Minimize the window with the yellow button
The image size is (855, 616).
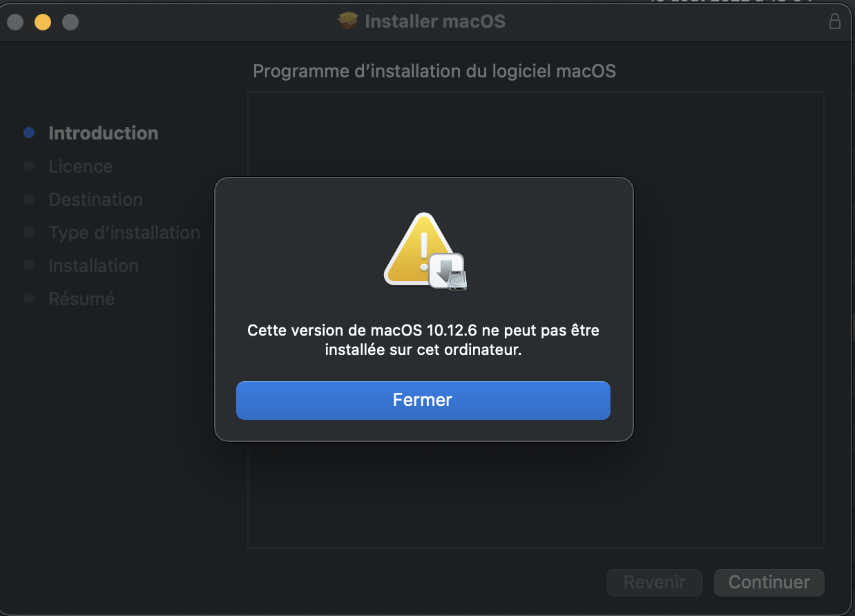click(x=43, y=22)
